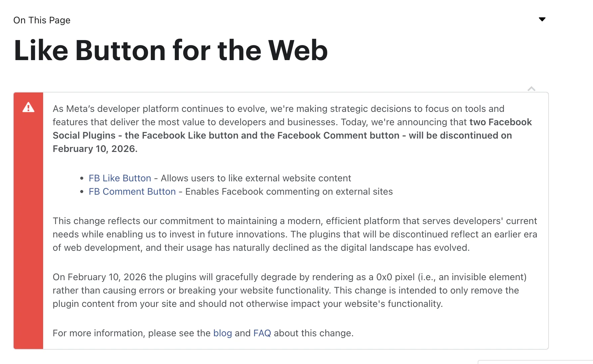Open the FB Like Button link

120,178
